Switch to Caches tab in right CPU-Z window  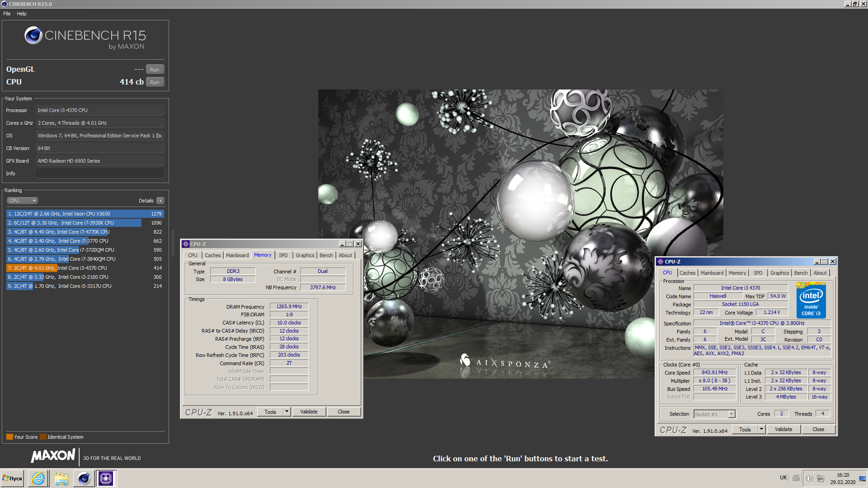coord(688,273)
